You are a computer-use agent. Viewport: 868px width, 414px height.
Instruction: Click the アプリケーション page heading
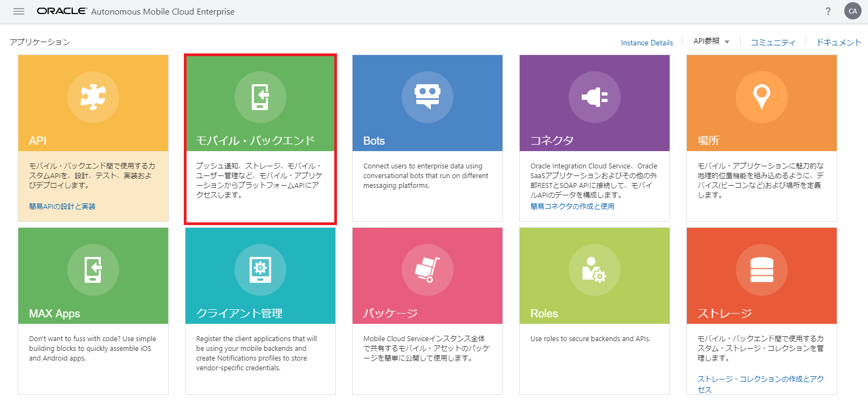(x=40, y=42)
